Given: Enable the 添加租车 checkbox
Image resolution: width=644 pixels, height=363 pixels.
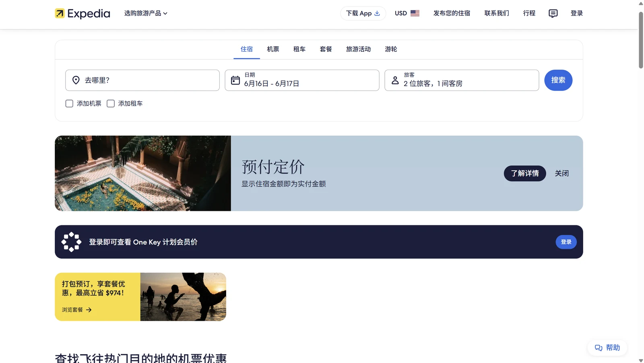Looking at the screenshot, I should click(111, 103).
